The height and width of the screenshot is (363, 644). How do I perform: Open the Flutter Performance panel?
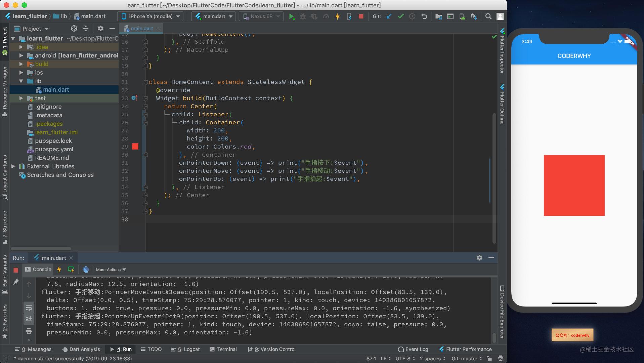tap(465, 349)
